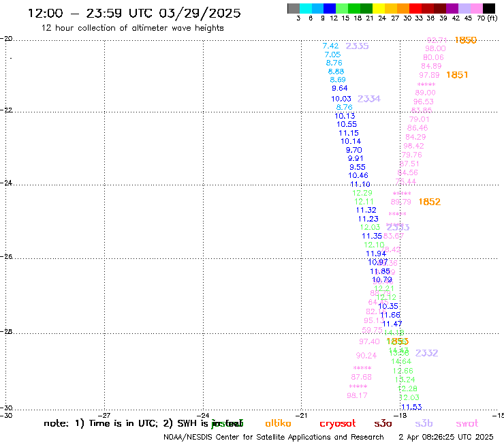
Task: Select the wave height value 10.46
Action: [358, 175]
